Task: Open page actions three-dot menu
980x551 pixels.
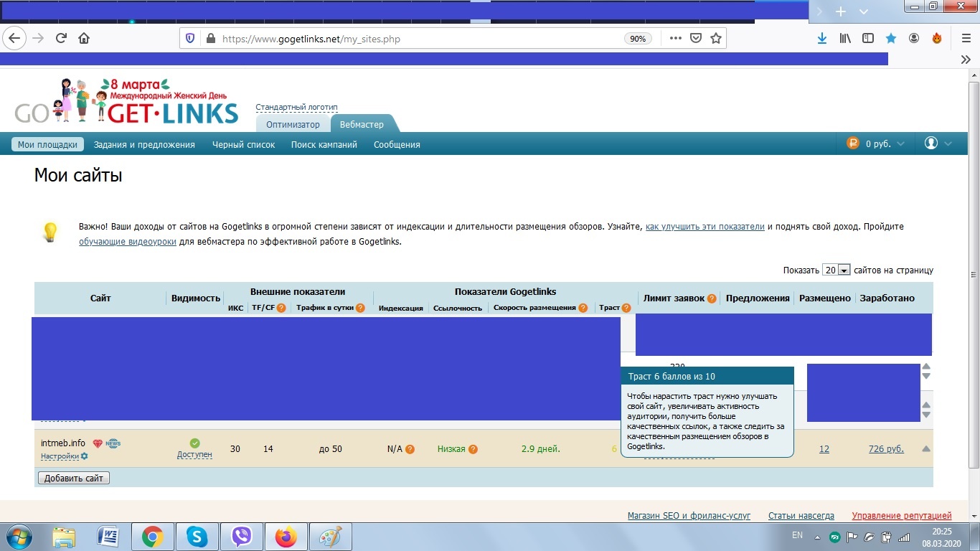Action: (x=676, y=39)
